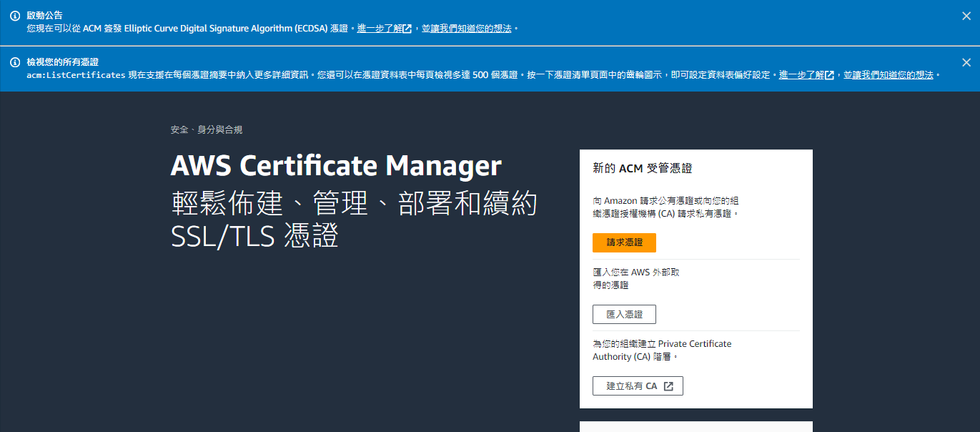The image size is (980, 432).
Task: Click the 安全、身分與合規 category text
Action: [x=207, y=129]
